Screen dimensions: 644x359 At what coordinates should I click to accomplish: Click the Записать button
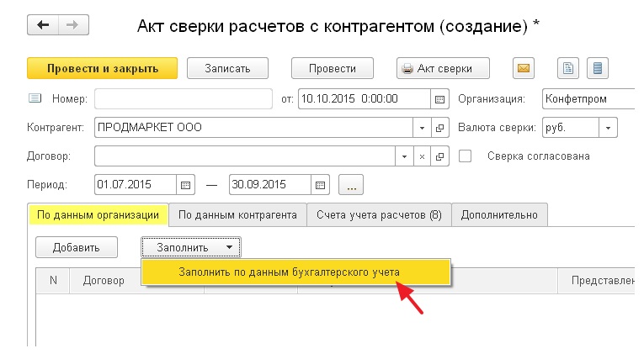coord(227,68)
